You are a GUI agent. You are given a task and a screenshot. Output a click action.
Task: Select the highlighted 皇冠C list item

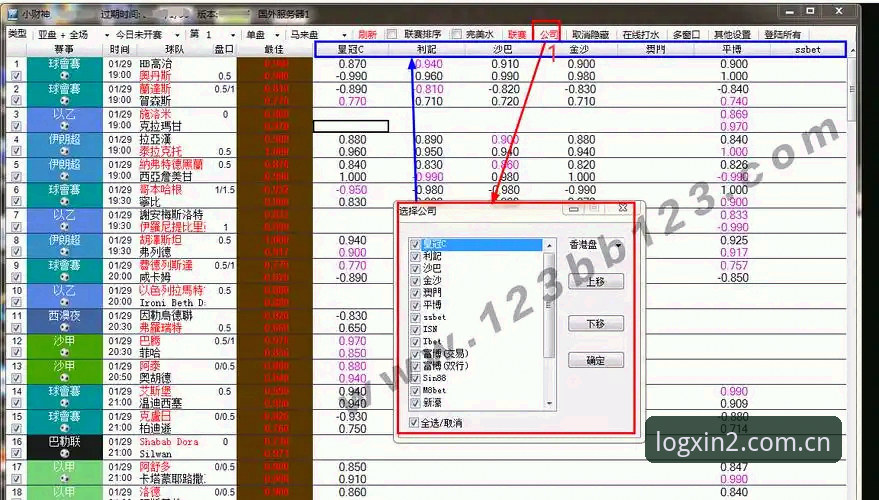pyautogui.click(x=482, y=244)
